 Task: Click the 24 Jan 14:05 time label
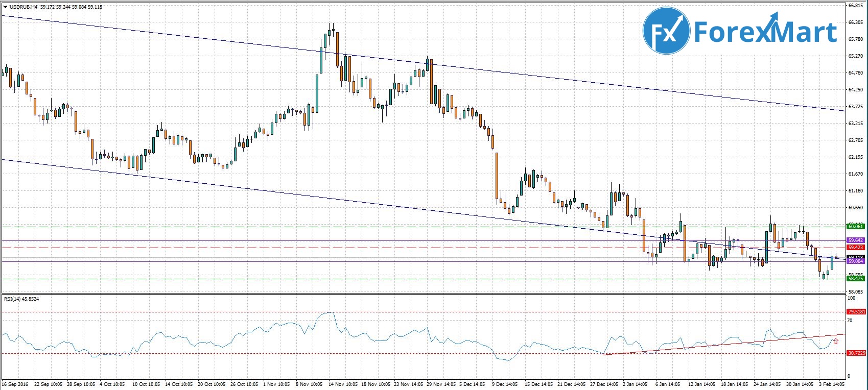pyautogui.click(x=767, y=383)
